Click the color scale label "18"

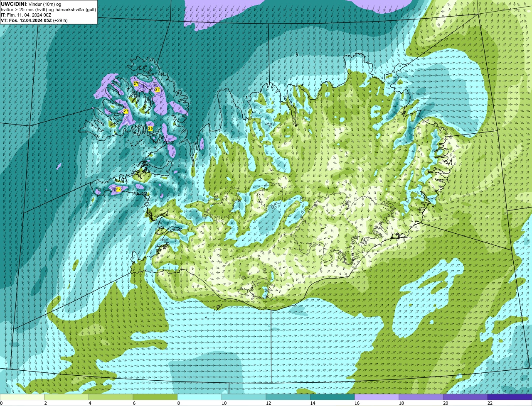401,403
